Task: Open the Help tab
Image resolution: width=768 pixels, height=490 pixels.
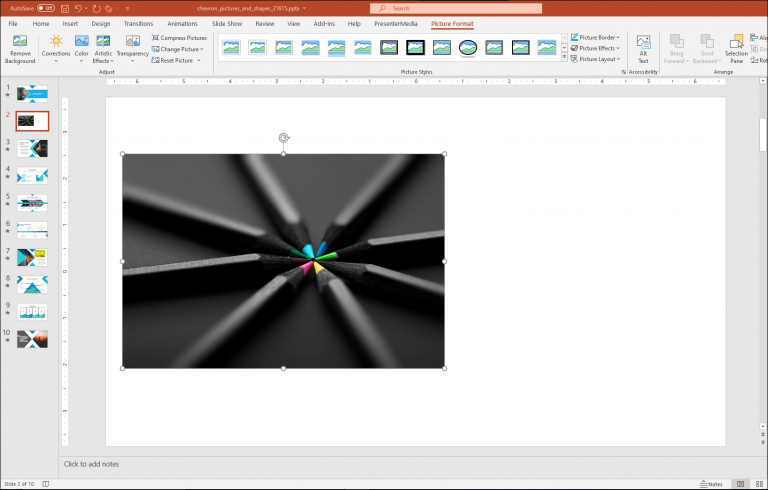Action: [354, 24]
